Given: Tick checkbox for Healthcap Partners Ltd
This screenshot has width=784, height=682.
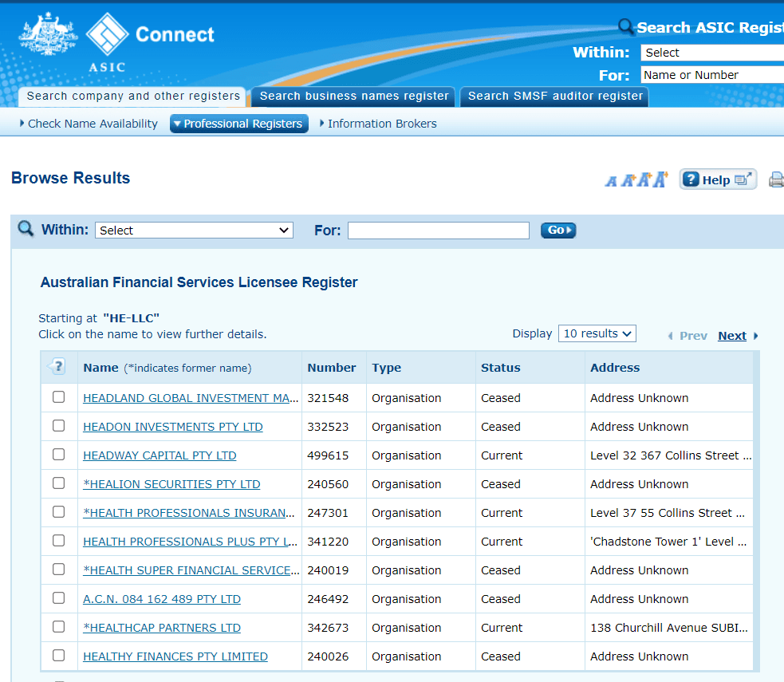Looking at the screenshot, I should [x=58, y=627].
